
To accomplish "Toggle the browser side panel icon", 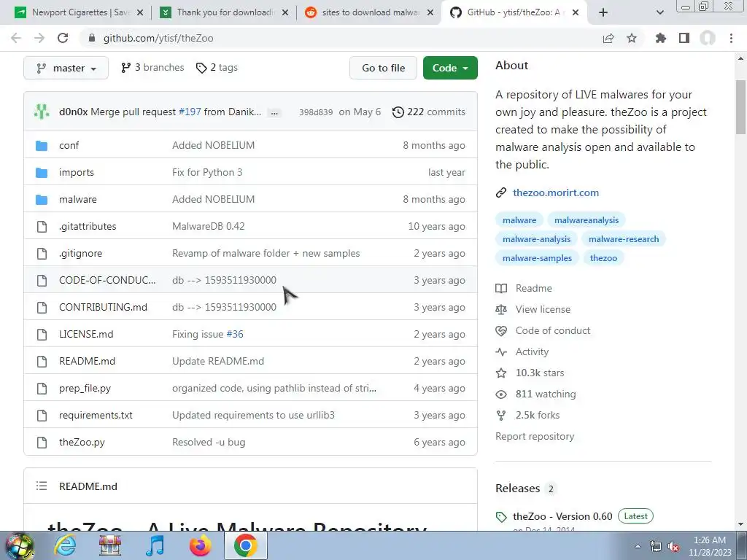I will coord(684,38).
